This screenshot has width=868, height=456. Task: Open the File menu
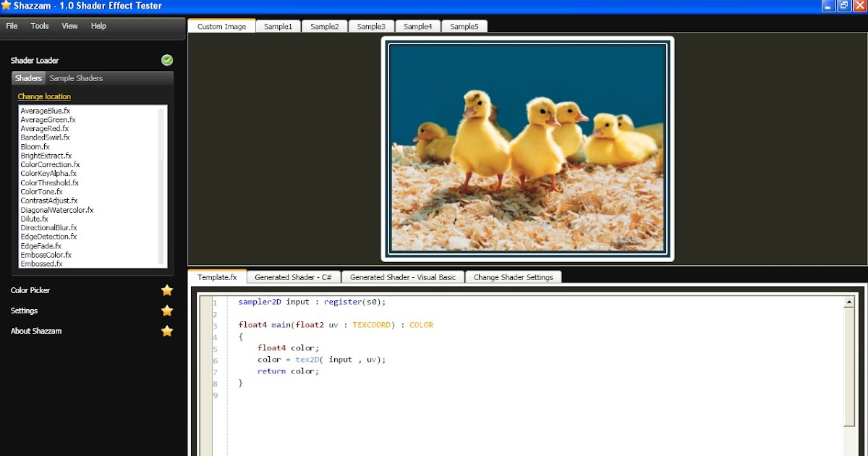pos(12,25)
